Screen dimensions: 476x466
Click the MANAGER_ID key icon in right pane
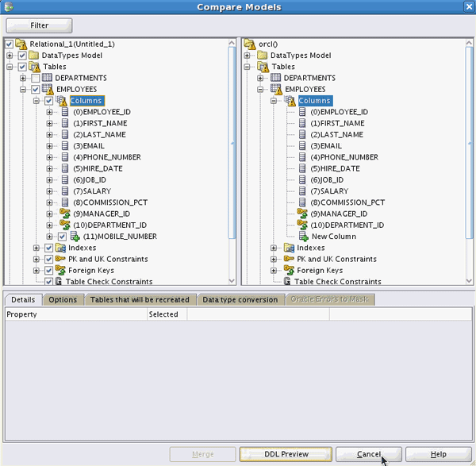pyautogui.click(x=301, y=214)
